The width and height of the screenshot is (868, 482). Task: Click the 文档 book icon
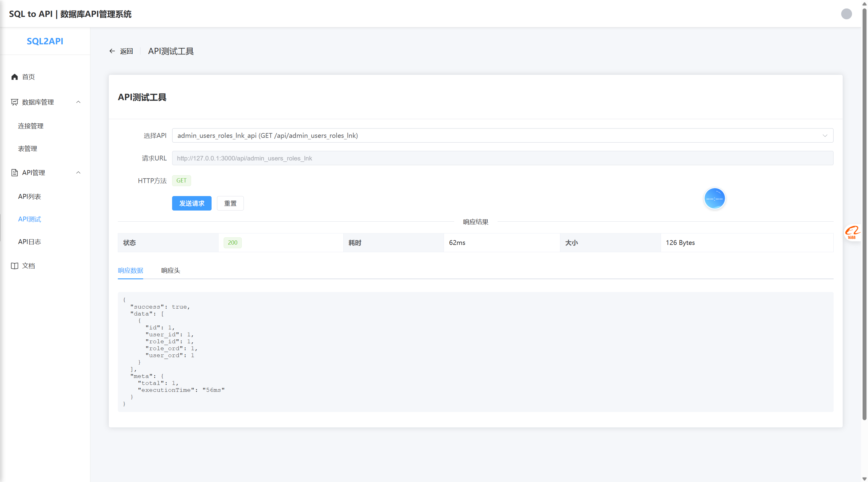[14, 266]
